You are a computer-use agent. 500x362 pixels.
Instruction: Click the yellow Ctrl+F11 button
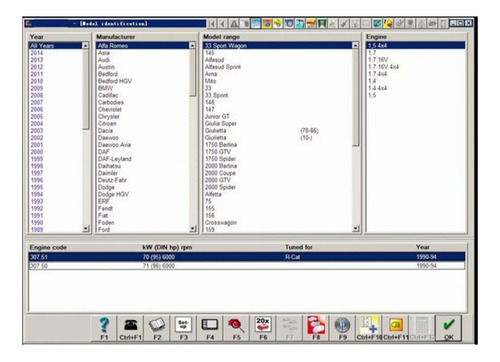point(396,328)
